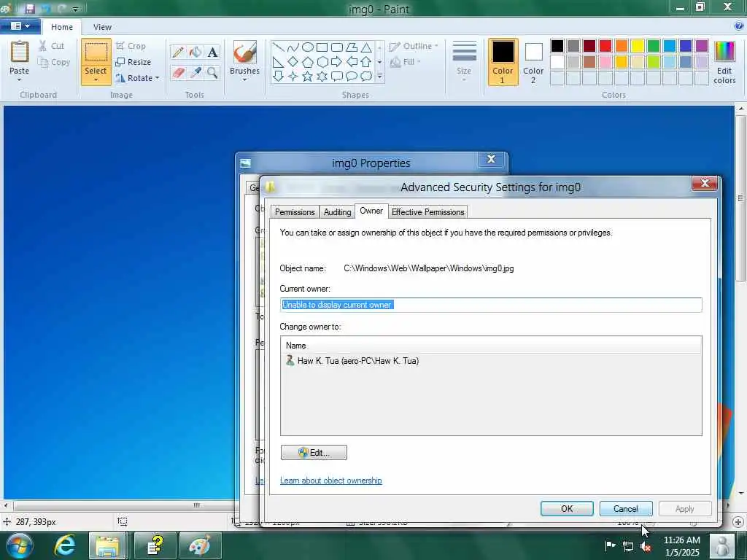Choose the Diamond shape

tap(293, 62)
